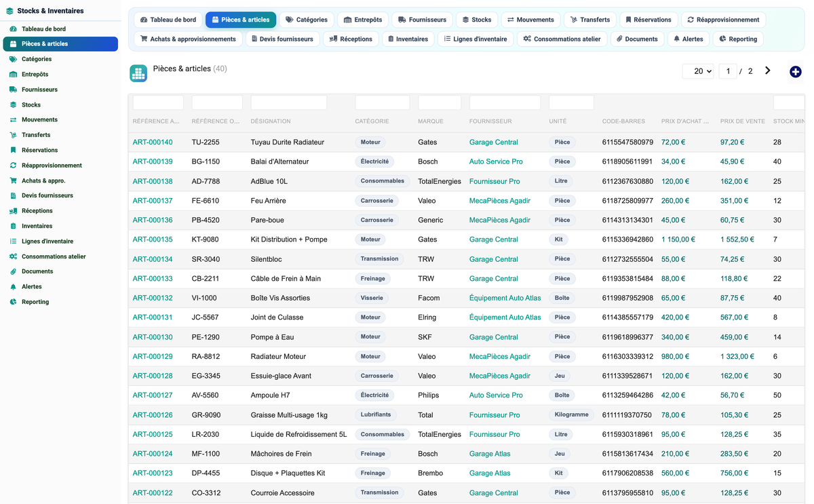This screenshot has width=814, height=504.
Task: Click the Fournisseur filter input field
Action: click(505, 102)
